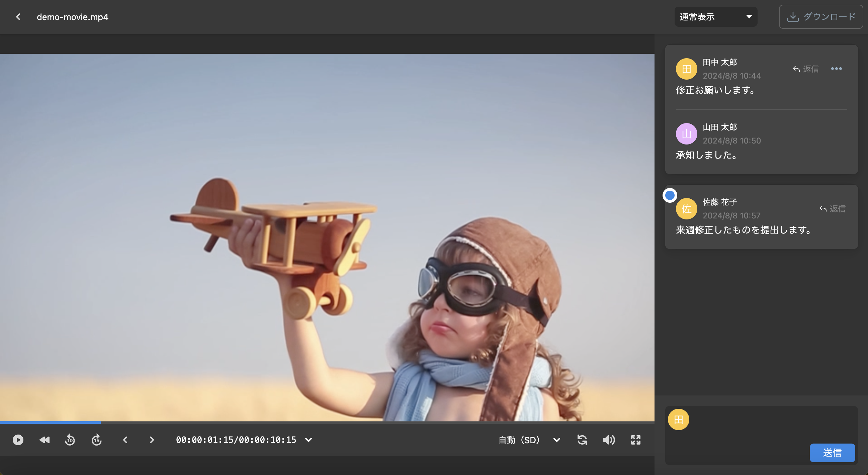Go back using the left arrow

(x=18, y=17)
